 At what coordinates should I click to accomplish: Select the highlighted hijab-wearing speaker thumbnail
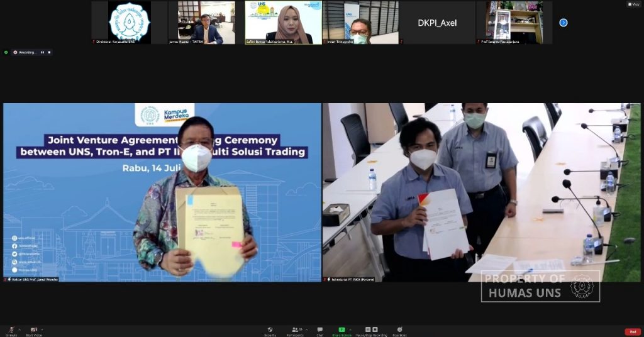(x=284, y=22)
